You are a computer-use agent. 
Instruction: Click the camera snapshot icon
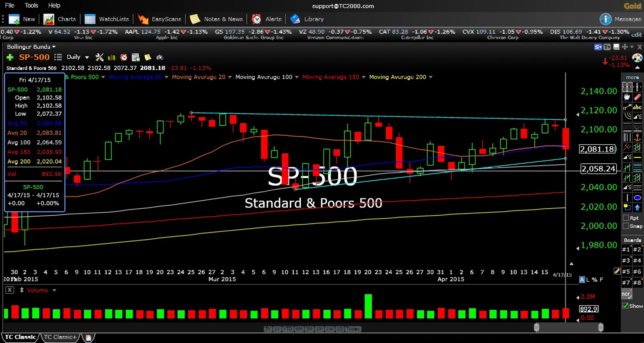[160, 57]
